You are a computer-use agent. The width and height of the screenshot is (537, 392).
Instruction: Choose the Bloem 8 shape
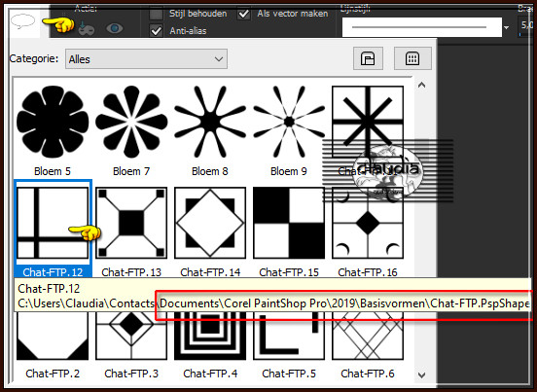[210, 122]
